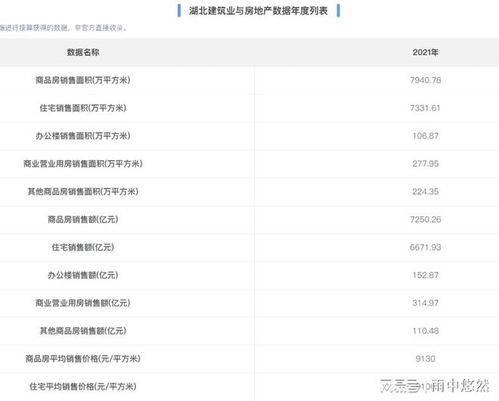Click the row label 其他商品房销售面积(万平方米)

(83, 192)
